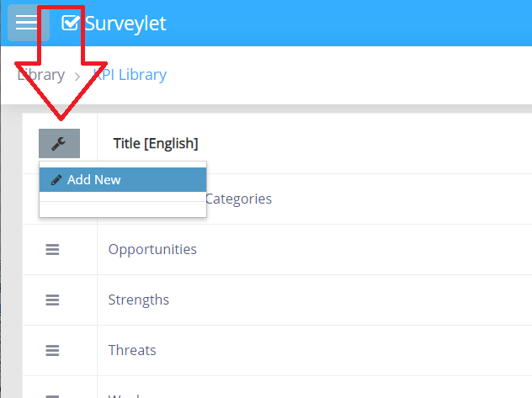Open the wrench tools dropdown button
The height and width of the screenshot is (398, 532).
tap(59, 144)
